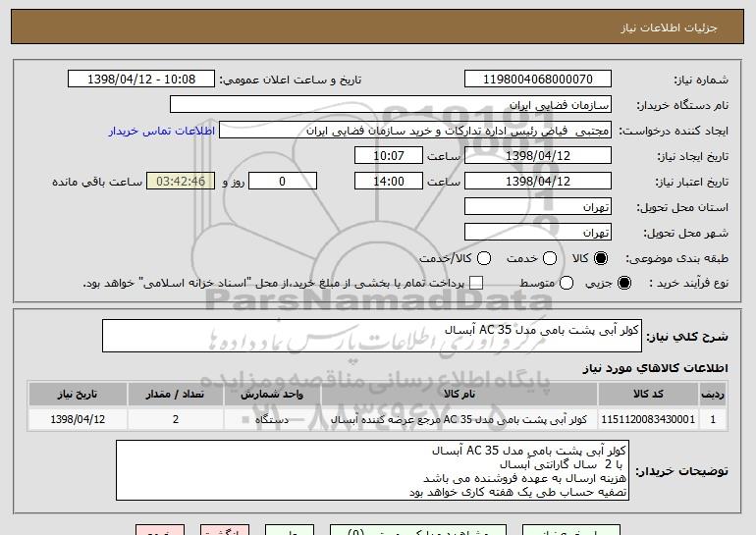Select the خدمت radio option
The image size is (756, 535).
coord(550,258)
